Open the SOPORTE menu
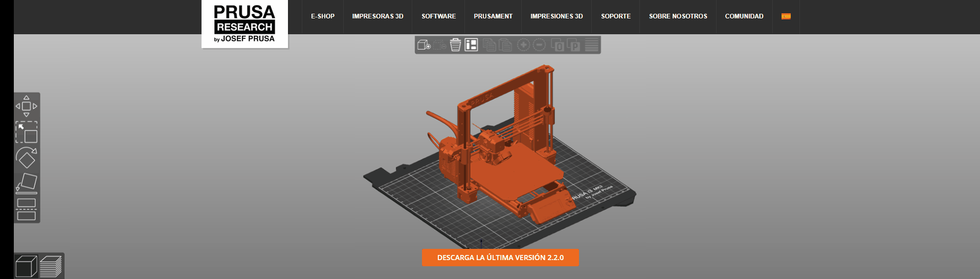Screen dimensions: 980x279 point(616,16)
